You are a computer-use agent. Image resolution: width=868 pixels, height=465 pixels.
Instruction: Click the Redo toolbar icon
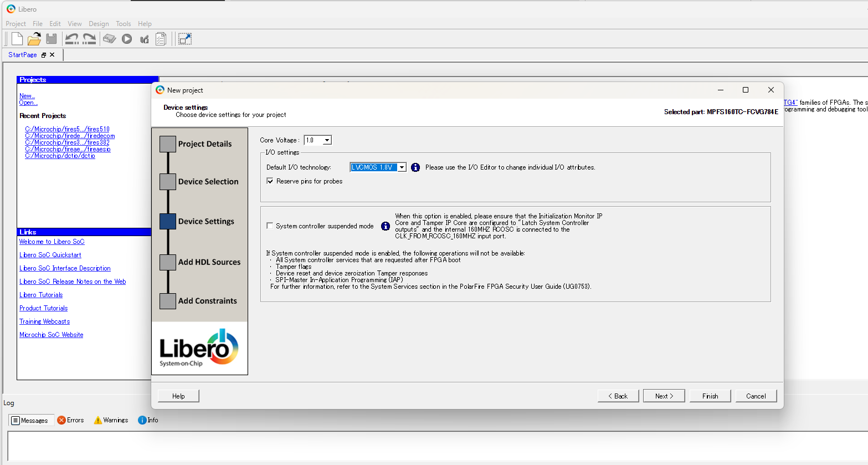[89, 39]
